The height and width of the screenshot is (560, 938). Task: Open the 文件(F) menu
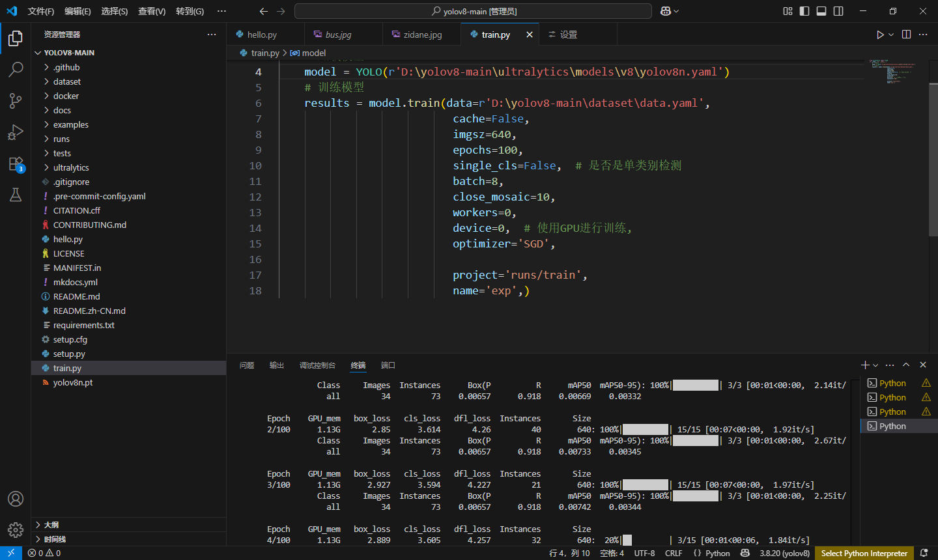pyautogui.click(x=41, y=11)
